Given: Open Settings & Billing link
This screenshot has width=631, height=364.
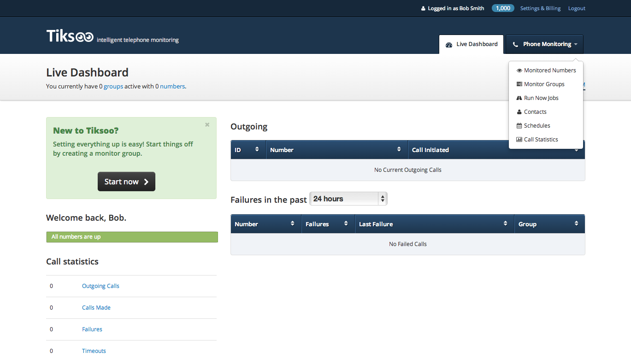Looking at the screenshot, I should tap(540, 8).
